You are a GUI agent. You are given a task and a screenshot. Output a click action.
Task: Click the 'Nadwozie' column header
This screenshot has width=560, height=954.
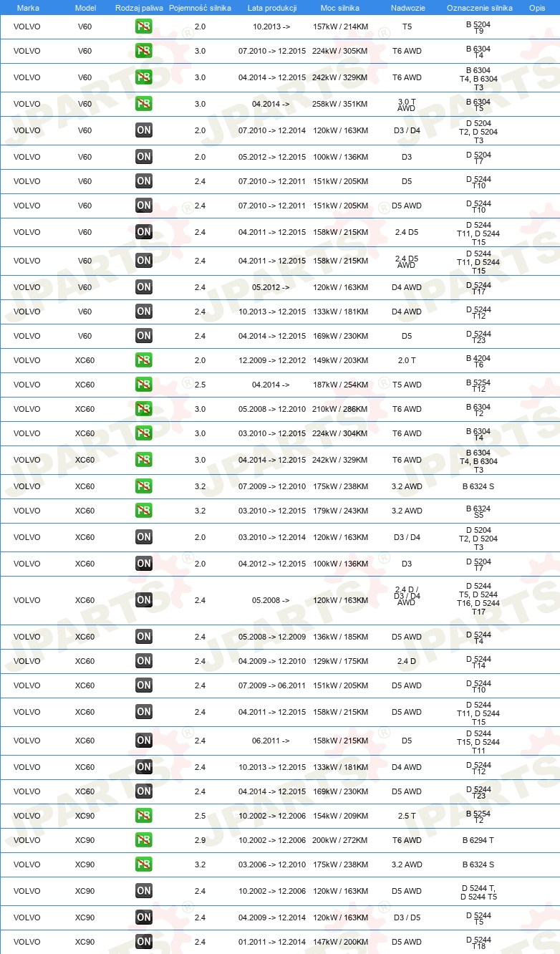coord(407,8)
